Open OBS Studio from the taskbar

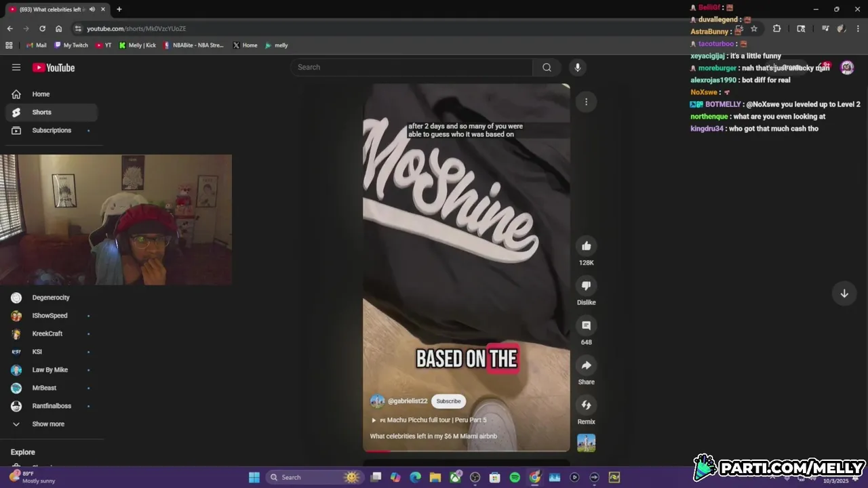(475, 477)
